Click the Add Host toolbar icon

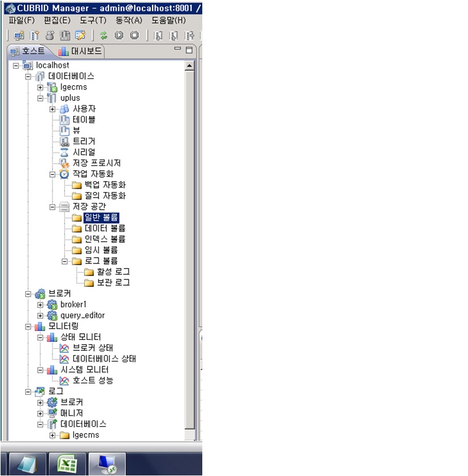[x=19, y=35]
